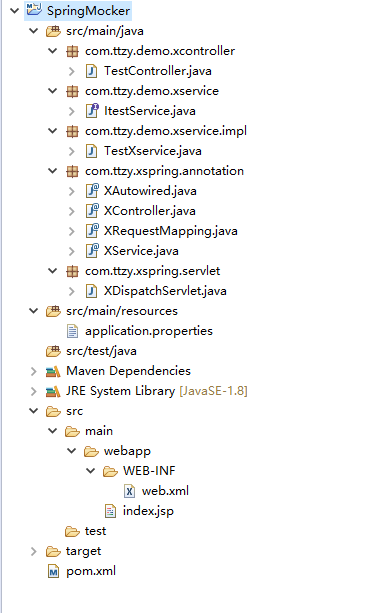369x613 pixels.
Task: Collapse the src/main/java source folder
Action: coord(34,30)
